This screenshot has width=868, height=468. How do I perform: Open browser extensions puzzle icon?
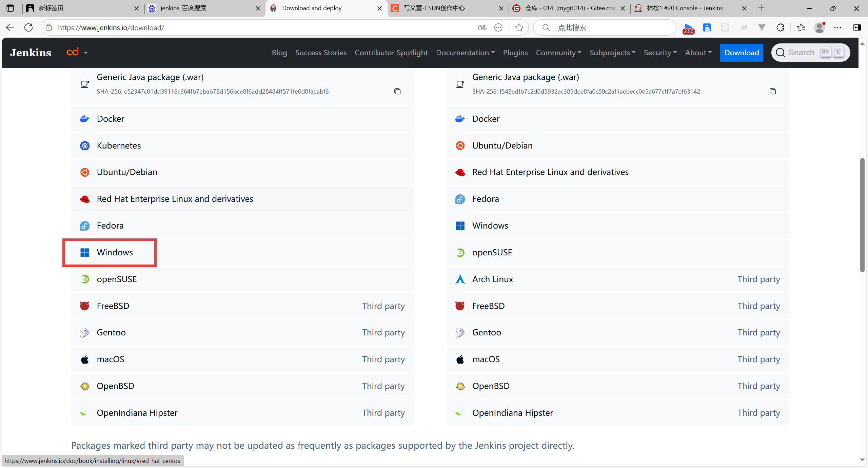pyautogui.click(x=780, y=27)
